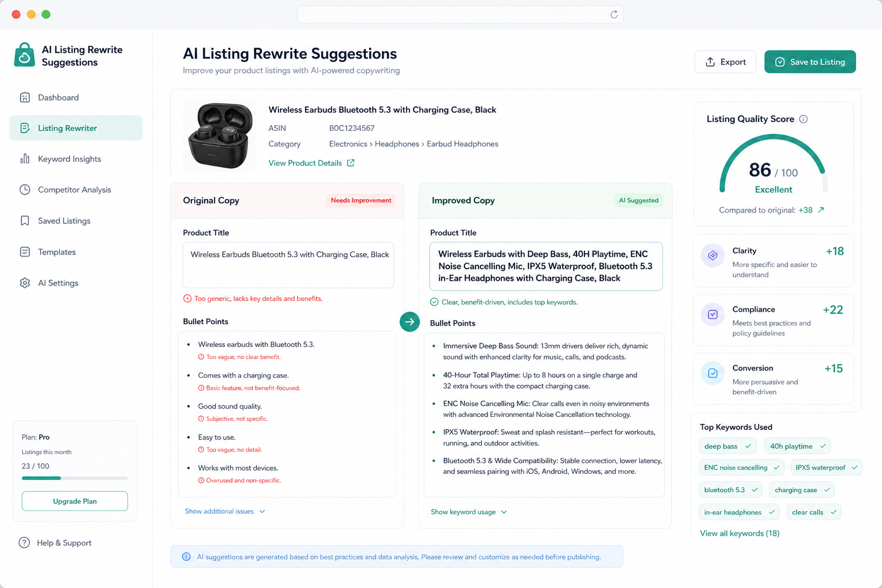
Task: Click the Competitor Analysis clock icon
Action: point(25,189)
